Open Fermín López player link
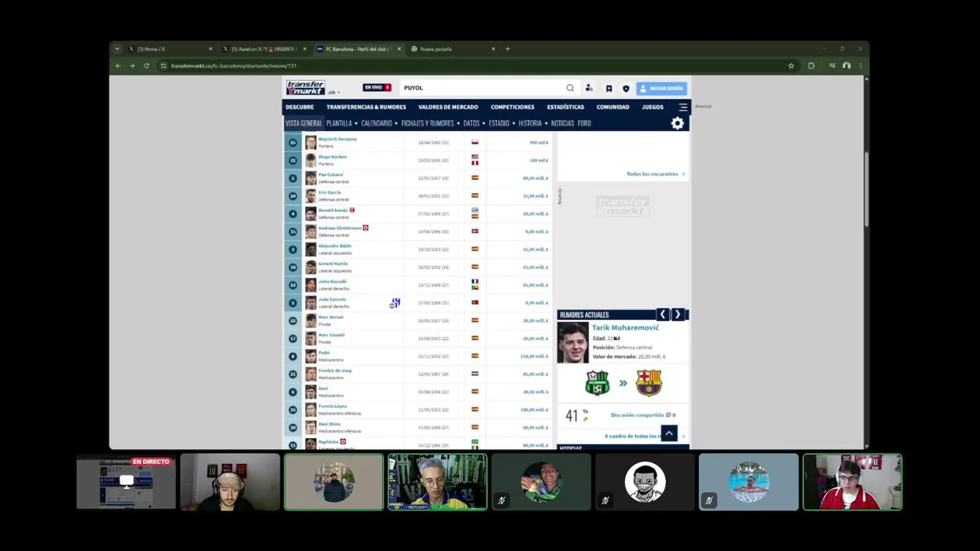The height and width of the screenshot is (551, 980). pyautogui.click(x=332, y=406)
